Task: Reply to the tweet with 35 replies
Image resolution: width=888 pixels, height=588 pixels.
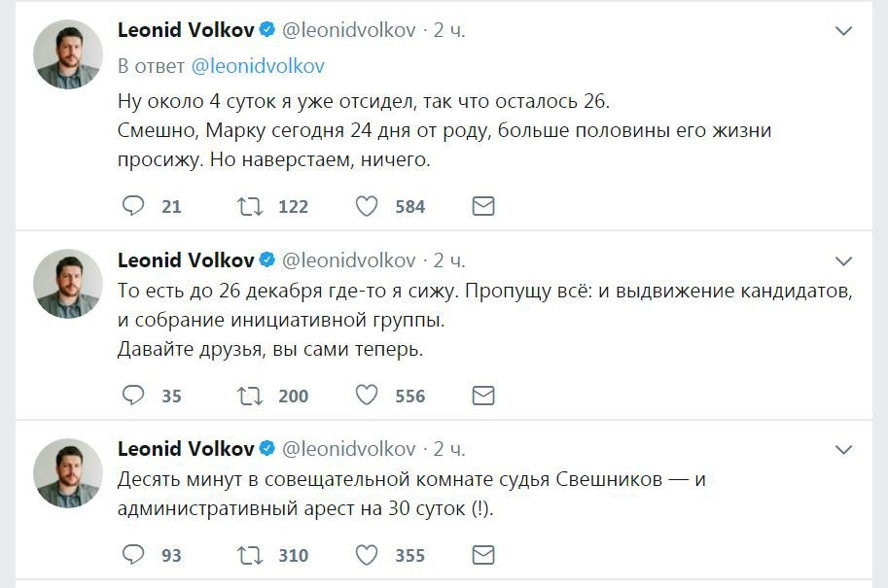Action: [x=134, y=396]
